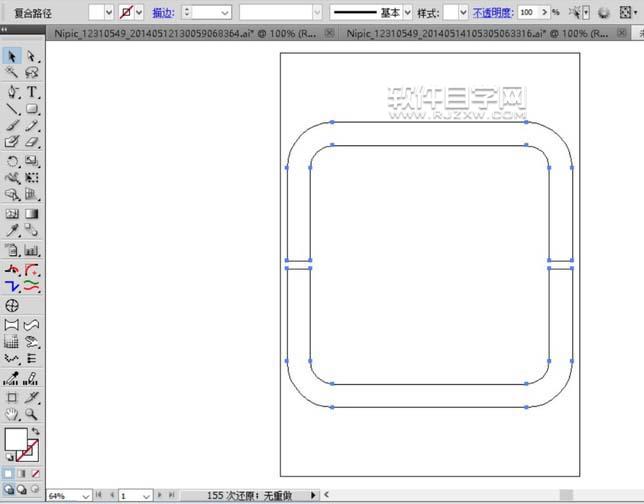Open the artboard number dropdown
The width and height of the screenshot is (644, 504).
pyautogui.click(x=147, y=496)
